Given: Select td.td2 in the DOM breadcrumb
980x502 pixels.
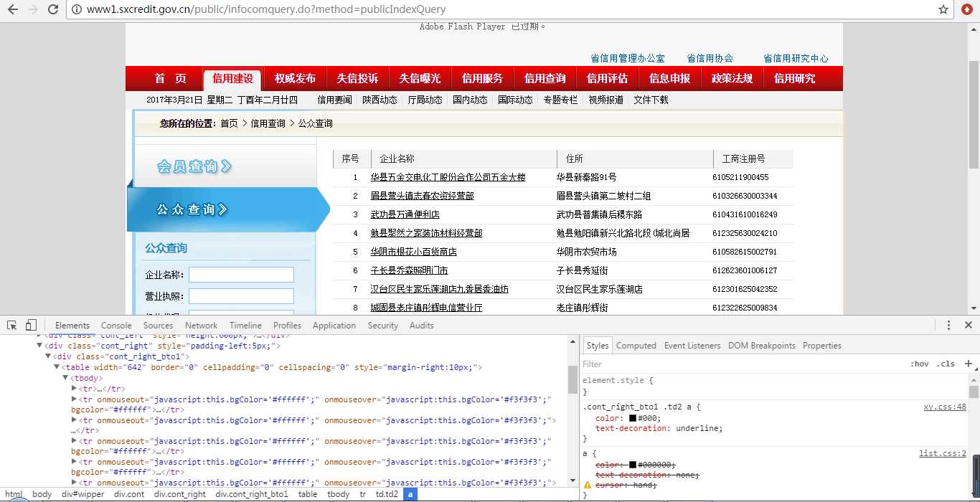Looking at the screenshot, I should pyautogui.click(x=387, y=494).
